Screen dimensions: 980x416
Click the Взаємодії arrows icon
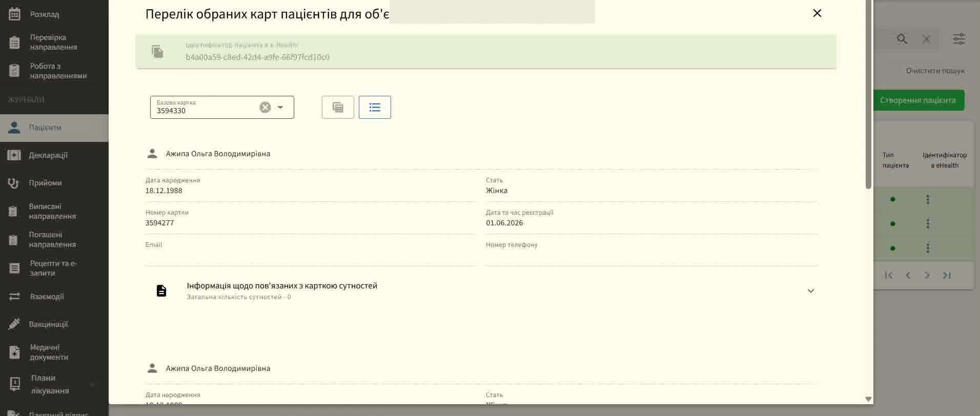click(14, 297)
